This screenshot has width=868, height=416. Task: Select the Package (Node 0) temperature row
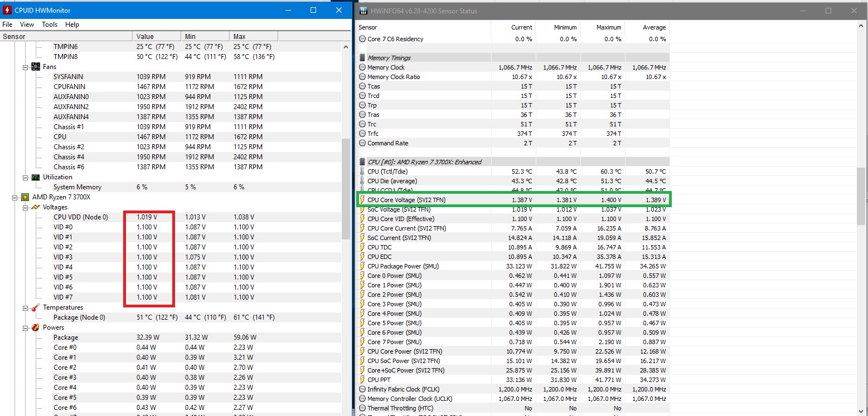(x=171, y=317)
